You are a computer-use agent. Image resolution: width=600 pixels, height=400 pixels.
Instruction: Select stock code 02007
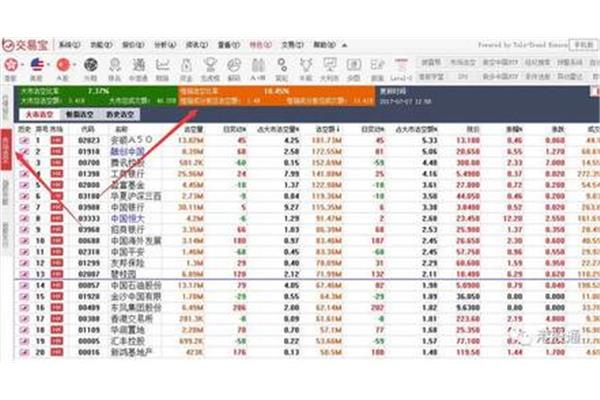pyautogui.click(x=89, y=274)
